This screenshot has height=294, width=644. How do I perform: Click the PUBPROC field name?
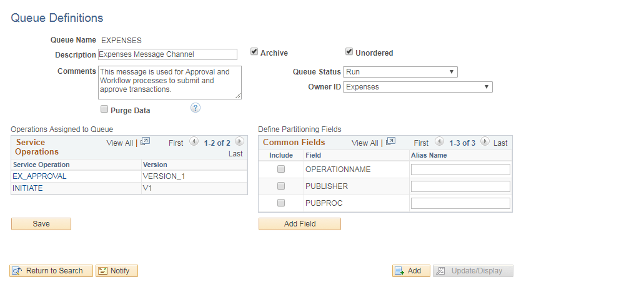coord(324,203)
